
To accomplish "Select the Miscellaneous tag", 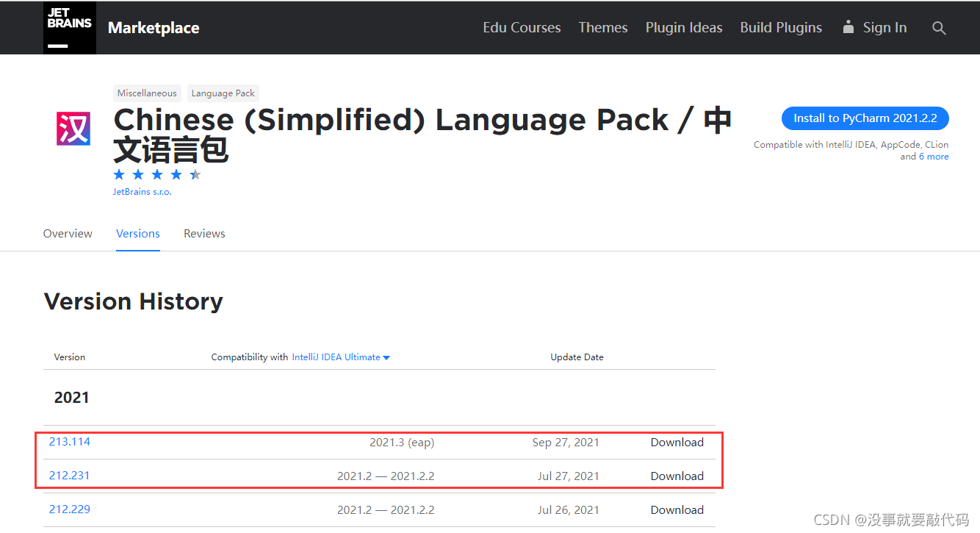I will point(147,93).
